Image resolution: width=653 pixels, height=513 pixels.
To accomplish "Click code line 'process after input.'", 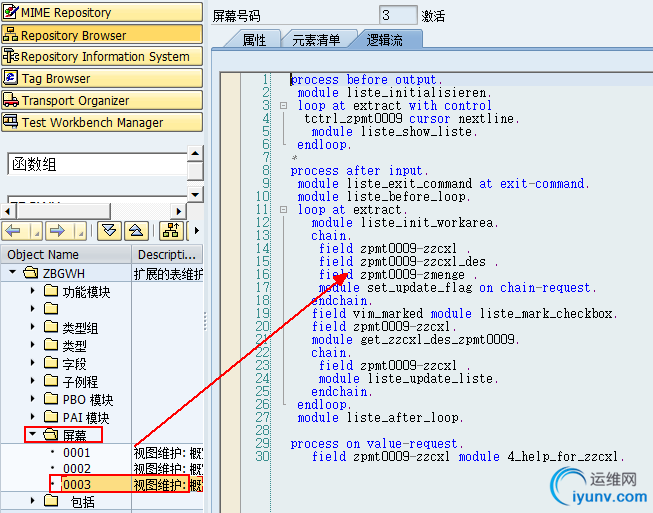I will (359, 170).
